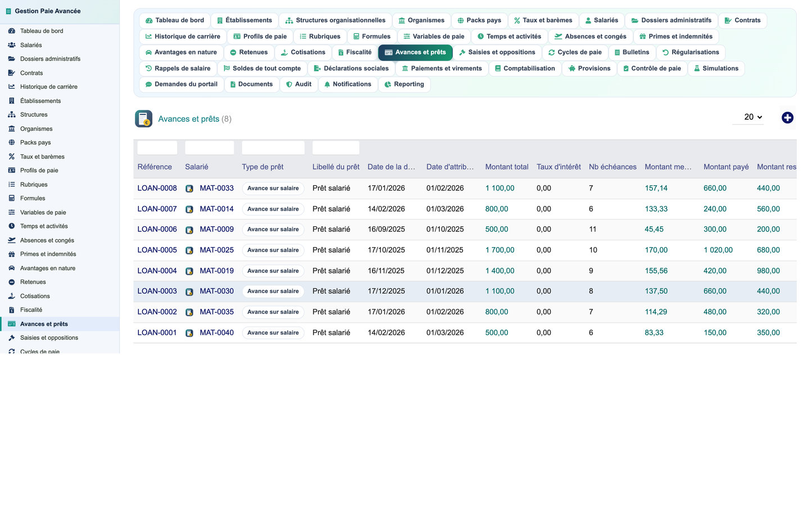
Task: Click sidebar Salariés users icon
Action: tap(11, 45)
